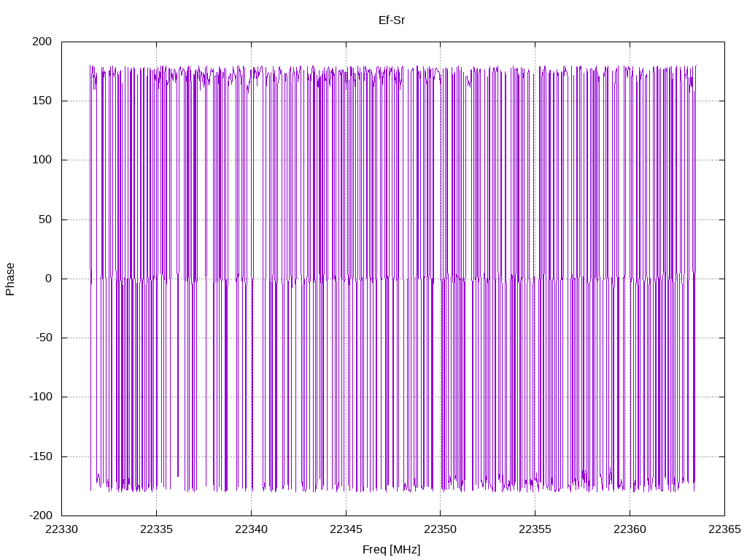Viewport: 747px width, 560px height.
Task: Click the Phase y-axis label
Action: tap(10, 279)
